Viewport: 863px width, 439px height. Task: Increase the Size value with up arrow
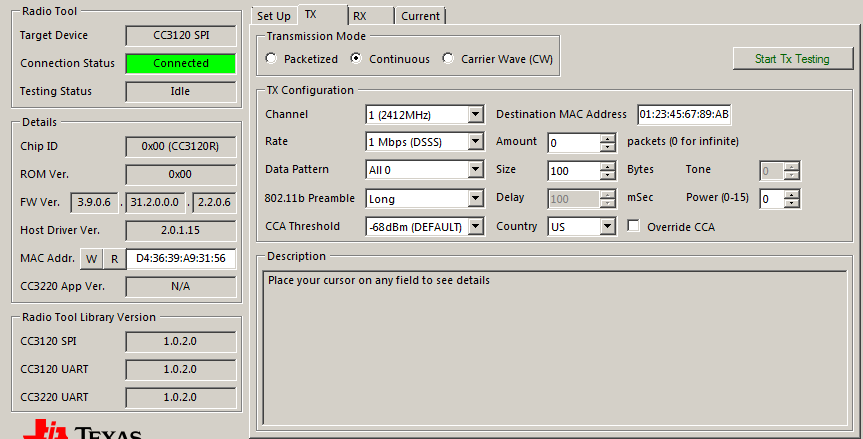click(x=608, y=166)
